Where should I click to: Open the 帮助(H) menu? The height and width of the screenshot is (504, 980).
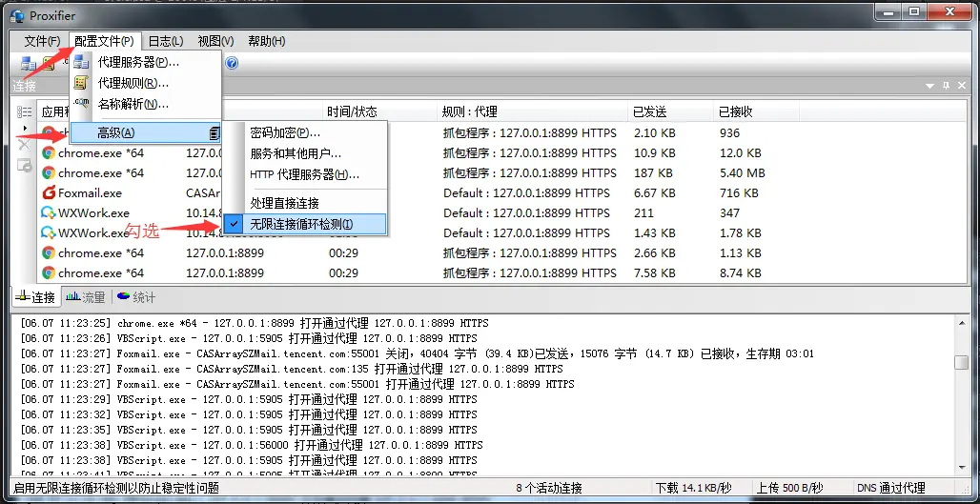coord(266,41)
